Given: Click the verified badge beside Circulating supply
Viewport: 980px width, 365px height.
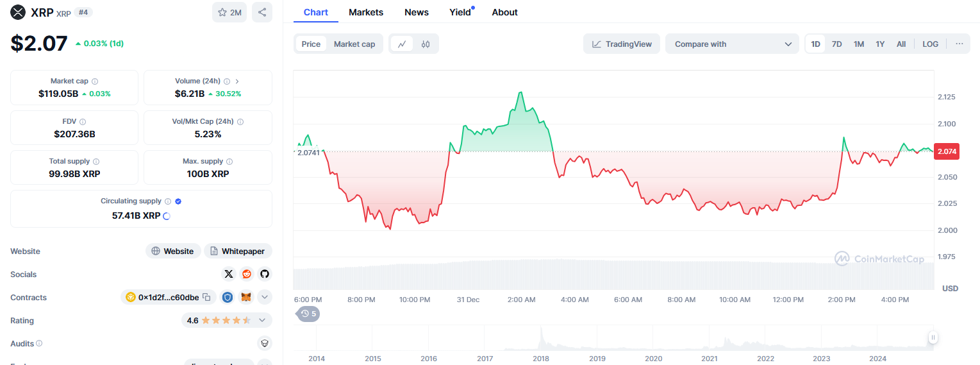Looking at the screenshot, I should tap(178, 201).
